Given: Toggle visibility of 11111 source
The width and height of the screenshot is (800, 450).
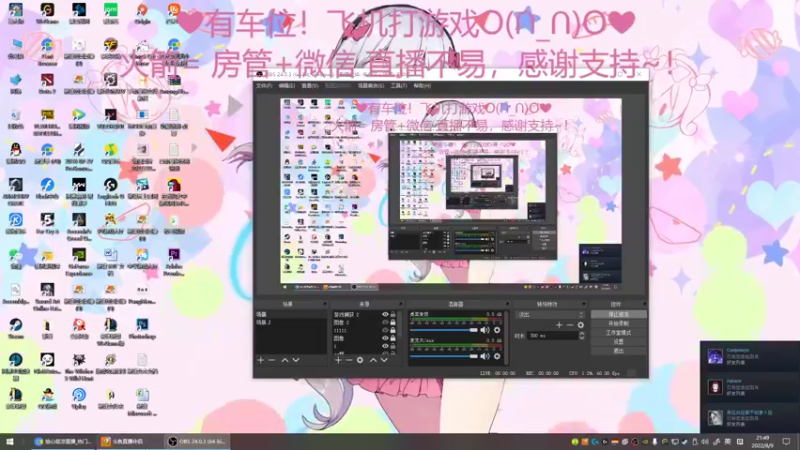Looking at the screenshot, I should (x=385, y=330).
